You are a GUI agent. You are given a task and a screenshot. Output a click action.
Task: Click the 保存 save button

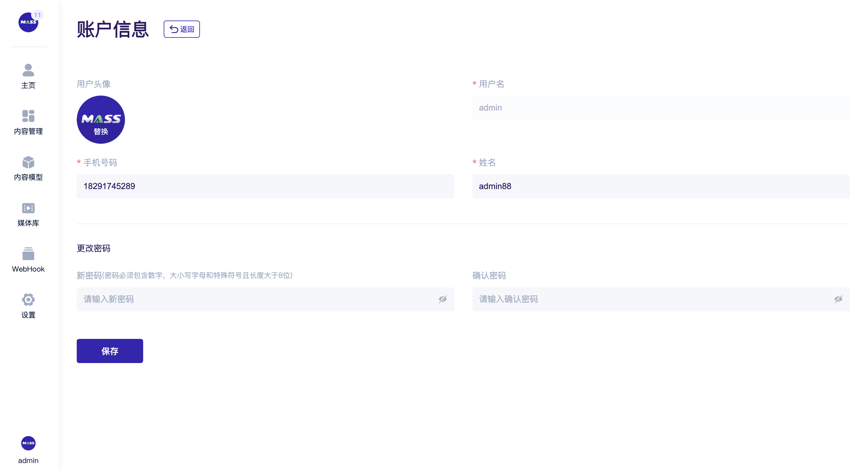tap(110, 351)
